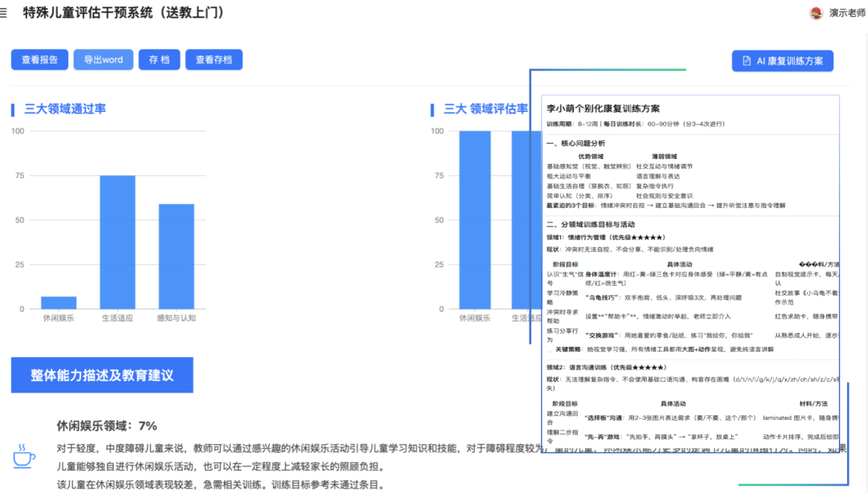Select the 休闲娱乐 bar in pass-rate chart

[x=59, y=303]
